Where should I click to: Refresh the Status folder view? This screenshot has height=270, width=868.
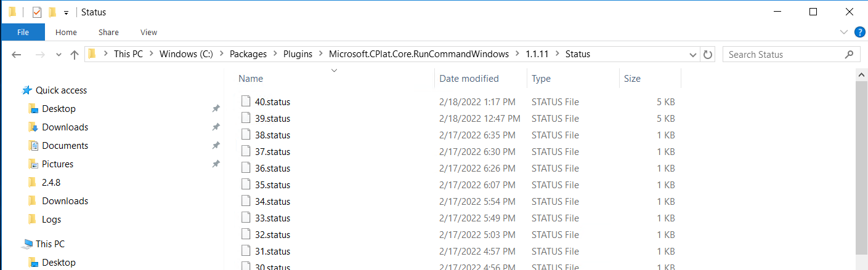[x=708, y=55]
